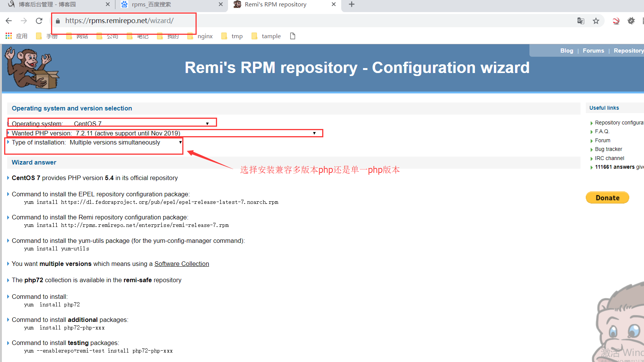Open the tmp bookmark folder
Image resolution: width=644 pixels, height=362 pixels.
(232, 36)
